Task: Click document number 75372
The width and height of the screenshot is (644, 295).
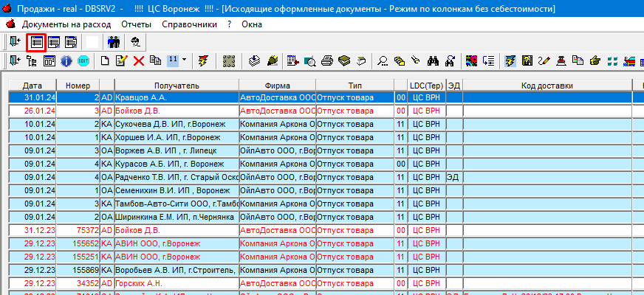Action: point(78,231)
